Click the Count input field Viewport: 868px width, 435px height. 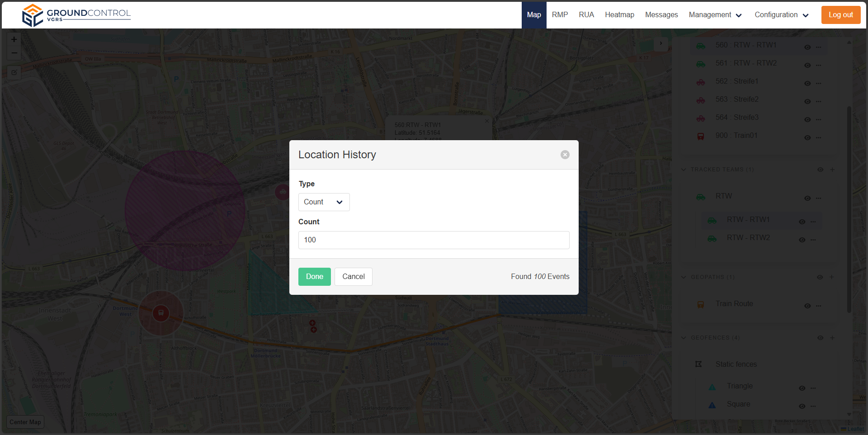pos(434,240)
